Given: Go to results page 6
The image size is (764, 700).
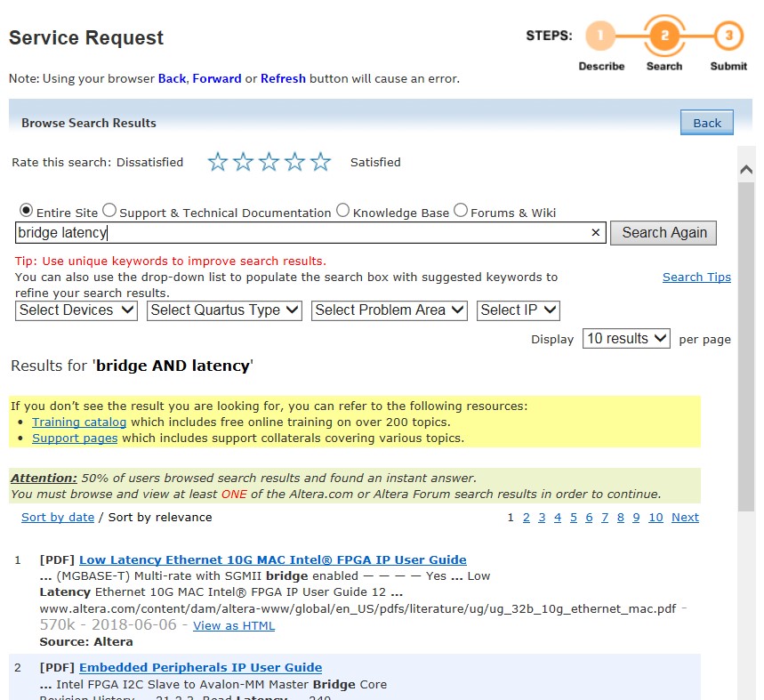Looking at the screenshot, I should (589, 518).
